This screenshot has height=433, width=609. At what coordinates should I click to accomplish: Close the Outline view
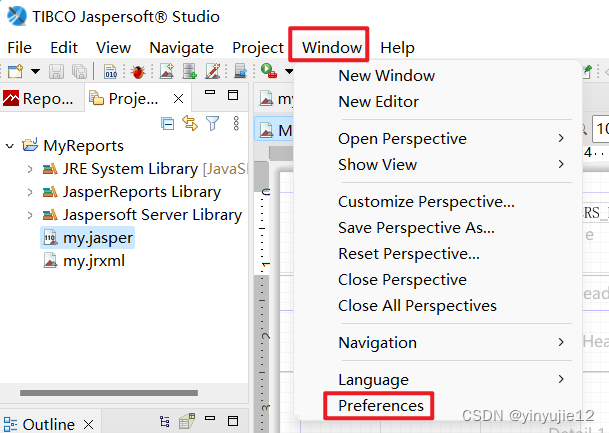tap(89, 424)
